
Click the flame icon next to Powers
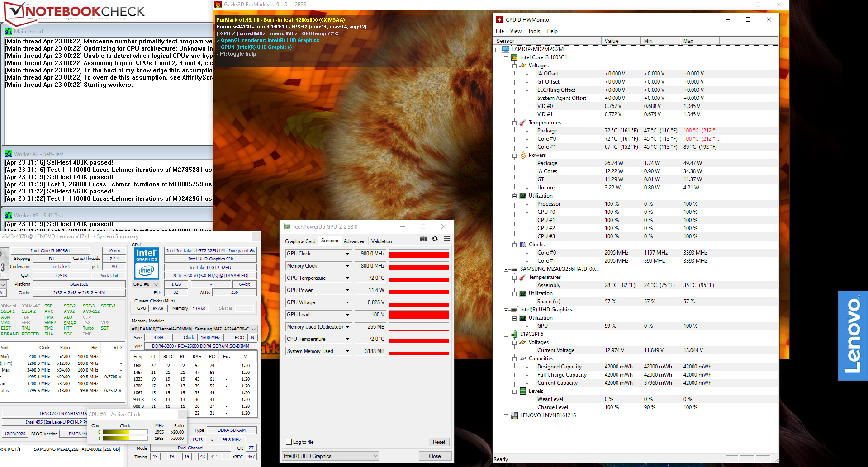(x=523, y=155)
